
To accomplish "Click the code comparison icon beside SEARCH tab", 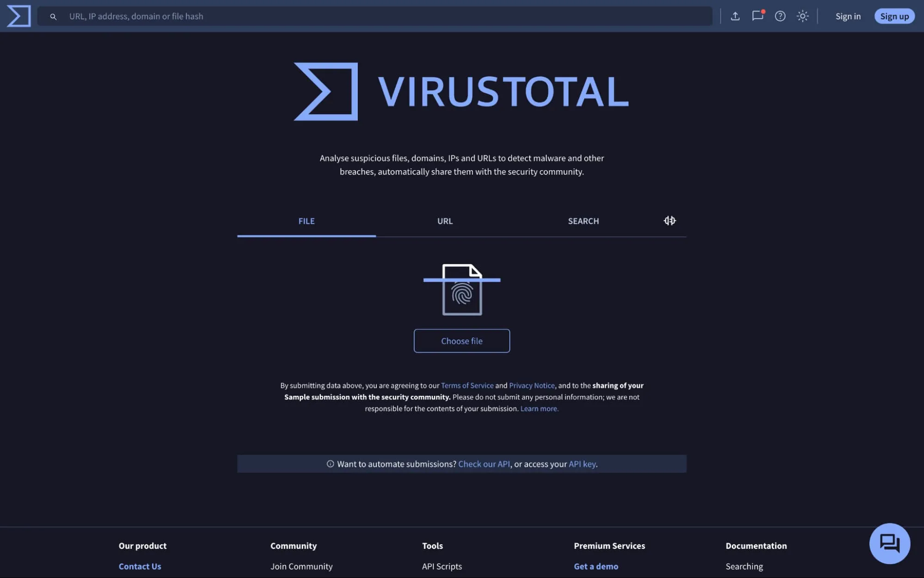I will pos(670,221).
